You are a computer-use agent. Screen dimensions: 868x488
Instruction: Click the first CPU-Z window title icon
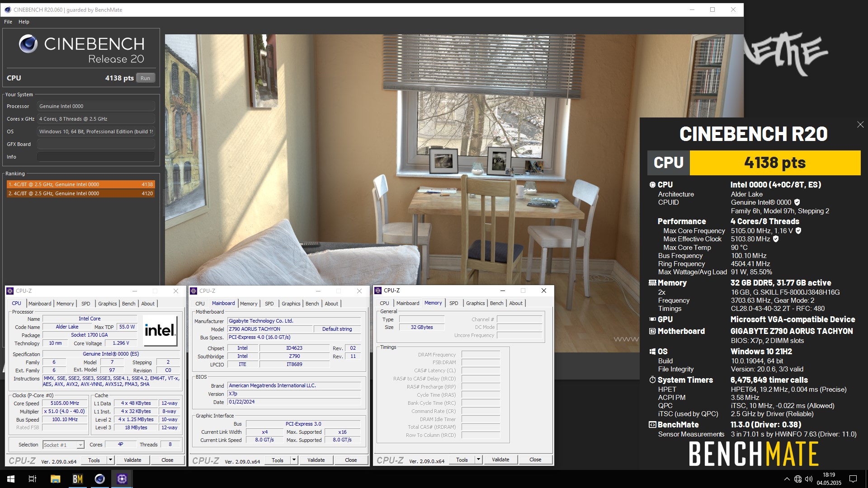click(x=10, y=291)
